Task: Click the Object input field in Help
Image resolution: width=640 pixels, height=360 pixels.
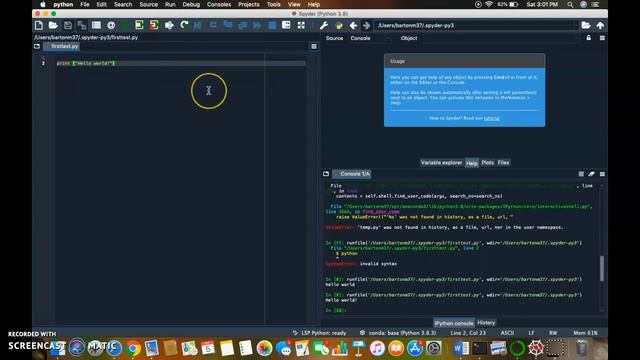Action: click(x=502, y=38)
